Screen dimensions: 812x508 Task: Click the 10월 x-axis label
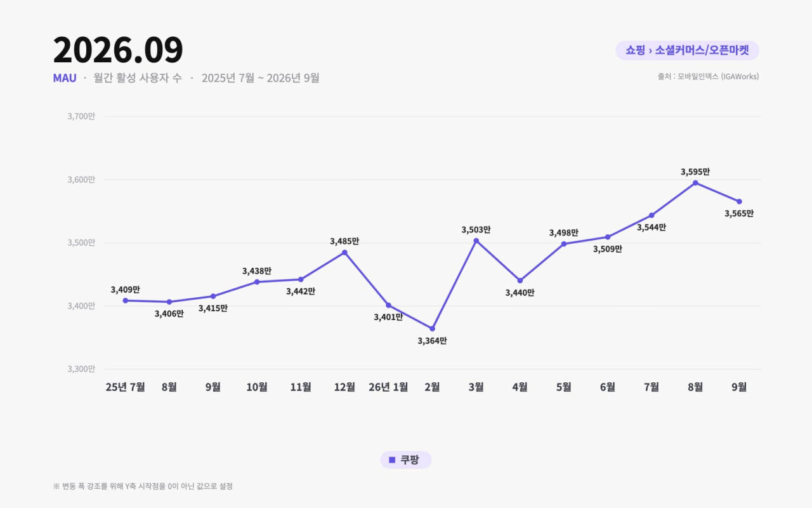click(x=257, y=387)
